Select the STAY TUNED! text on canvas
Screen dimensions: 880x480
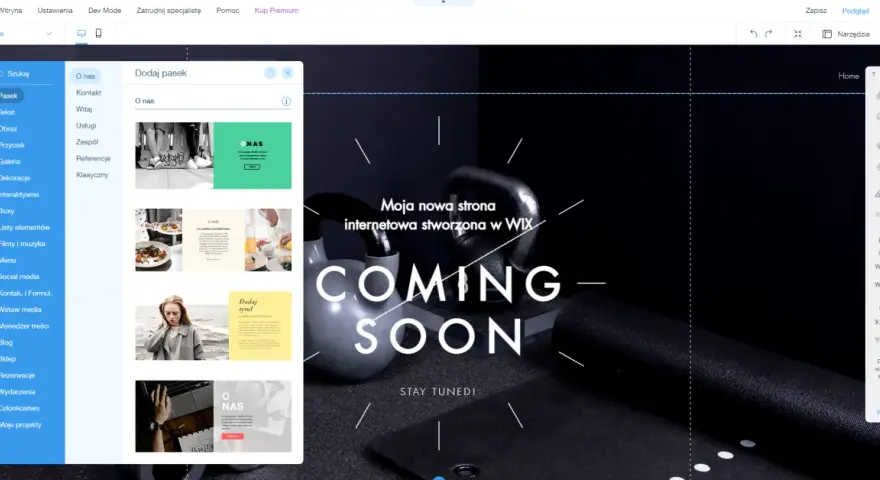pyautogui.click(x=438, y=392)
